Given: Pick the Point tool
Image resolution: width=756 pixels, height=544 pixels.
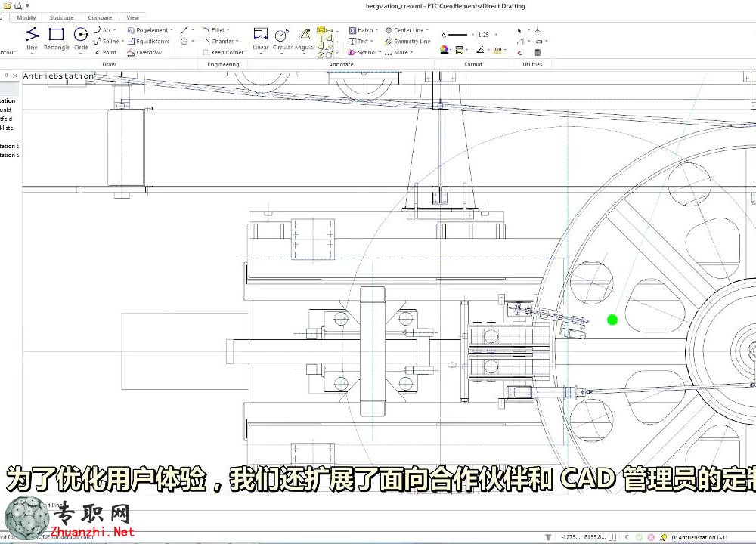Looking at the screenshot, I should [106, 52].
